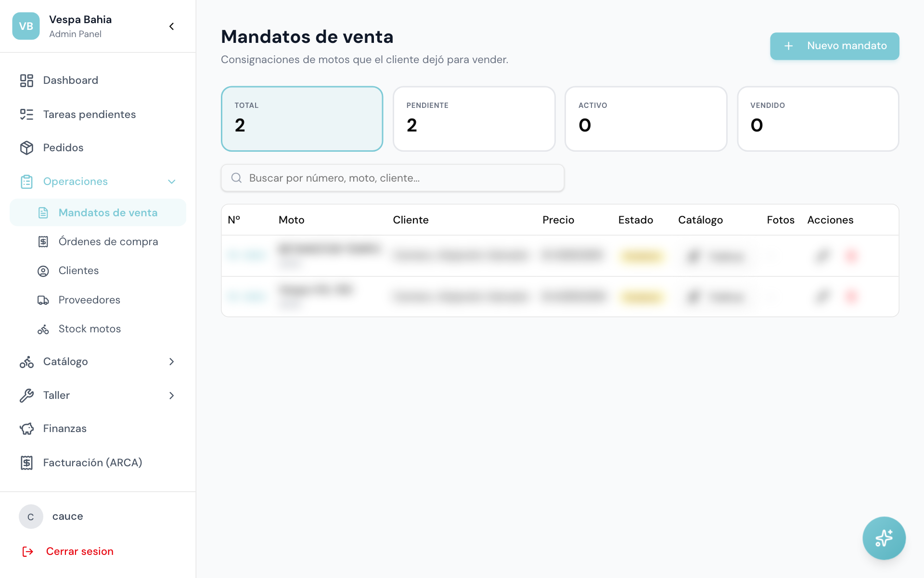Click the Mandatos de venta document icon
Image resolution: width=924 pixels, height=578 pixels.
[43, 213]
